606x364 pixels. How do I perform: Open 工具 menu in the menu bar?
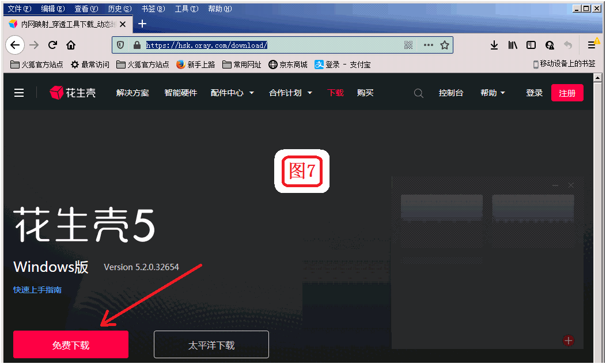click(x=187, y=9)
